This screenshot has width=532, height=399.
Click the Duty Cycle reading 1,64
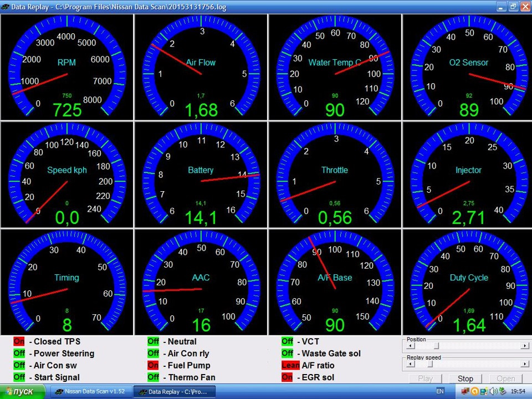pos(469,325)
